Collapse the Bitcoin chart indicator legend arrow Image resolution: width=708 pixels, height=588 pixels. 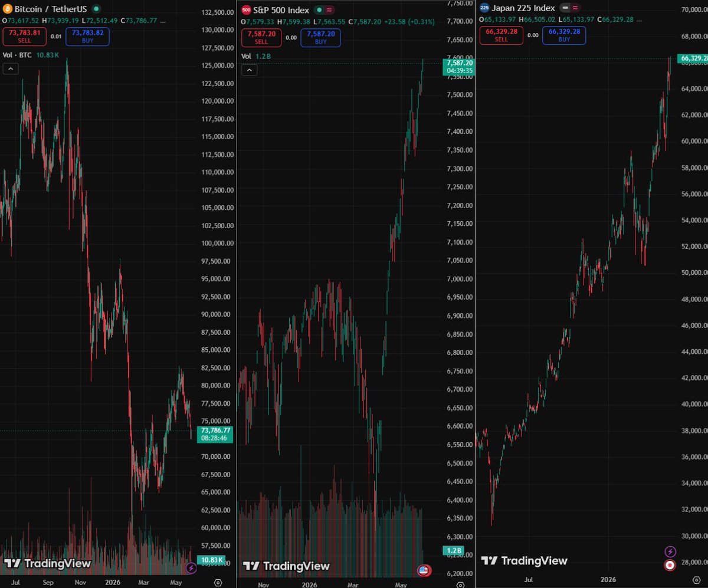pos(11,69)
